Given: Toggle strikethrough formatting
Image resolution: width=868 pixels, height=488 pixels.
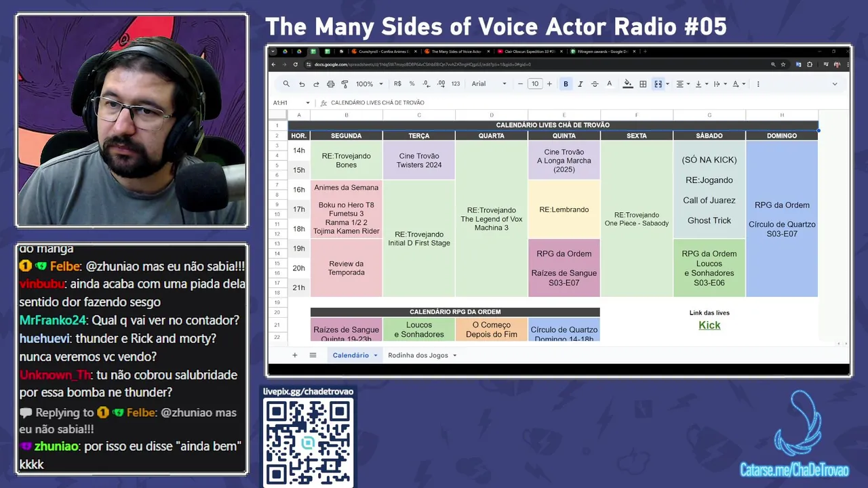Looking at the screenshot, I should (595, 84).
